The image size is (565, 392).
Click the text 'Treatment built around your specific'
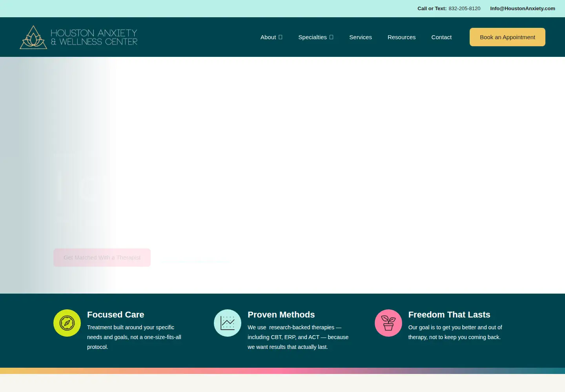131,327
